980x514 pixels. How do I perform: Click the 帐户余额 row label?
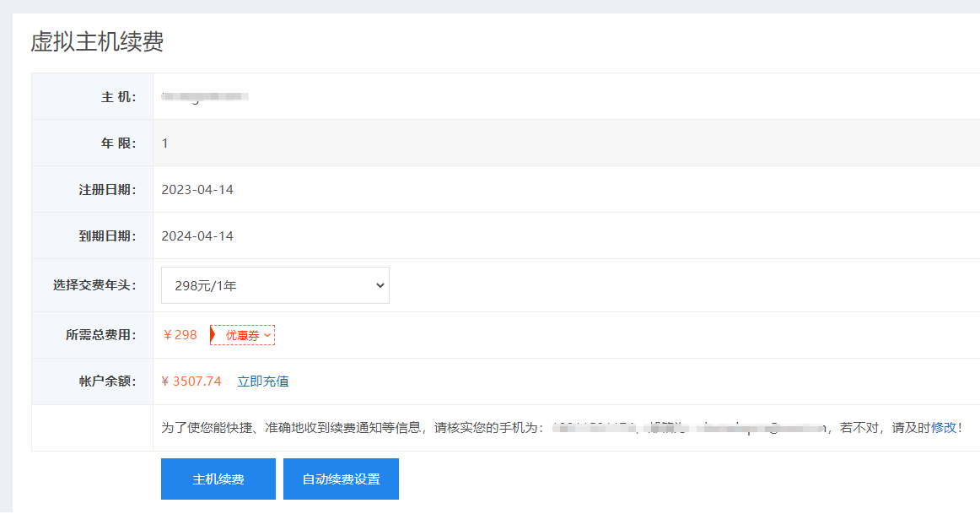(107, 381)
